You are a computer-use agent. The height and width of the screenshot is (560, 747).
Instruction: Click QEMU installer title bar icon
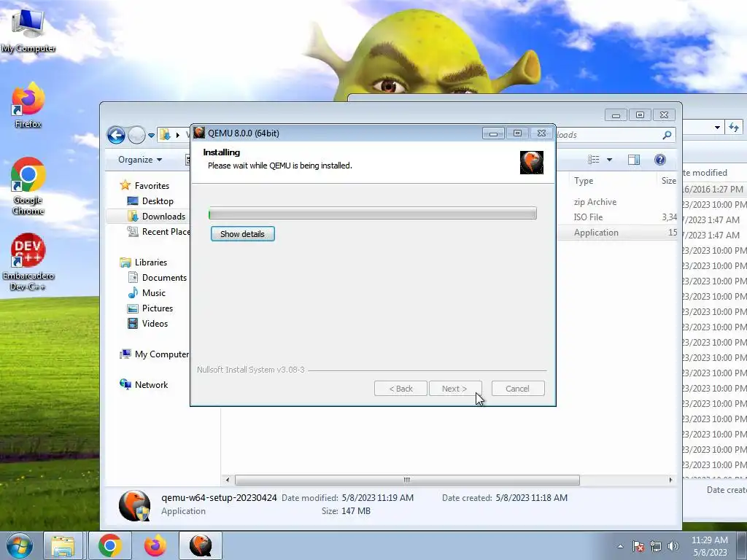[x=199, y=133]
